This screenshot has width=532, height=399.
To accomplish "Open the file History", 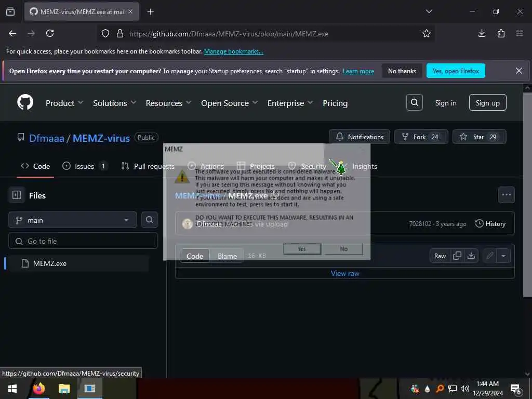I will (490, 223).
